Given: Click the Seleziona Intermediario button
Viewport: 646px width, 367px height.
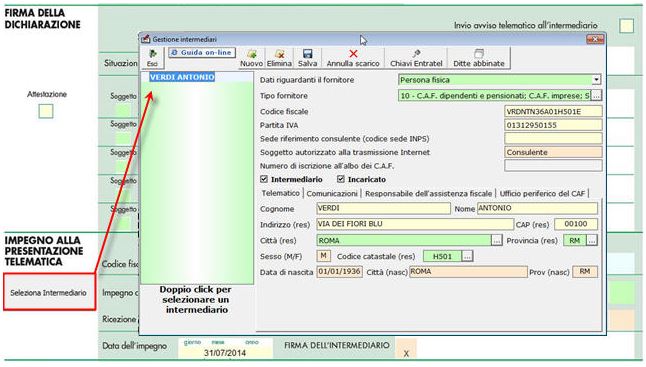Looking at the screenshot, I should coord(49,292).
